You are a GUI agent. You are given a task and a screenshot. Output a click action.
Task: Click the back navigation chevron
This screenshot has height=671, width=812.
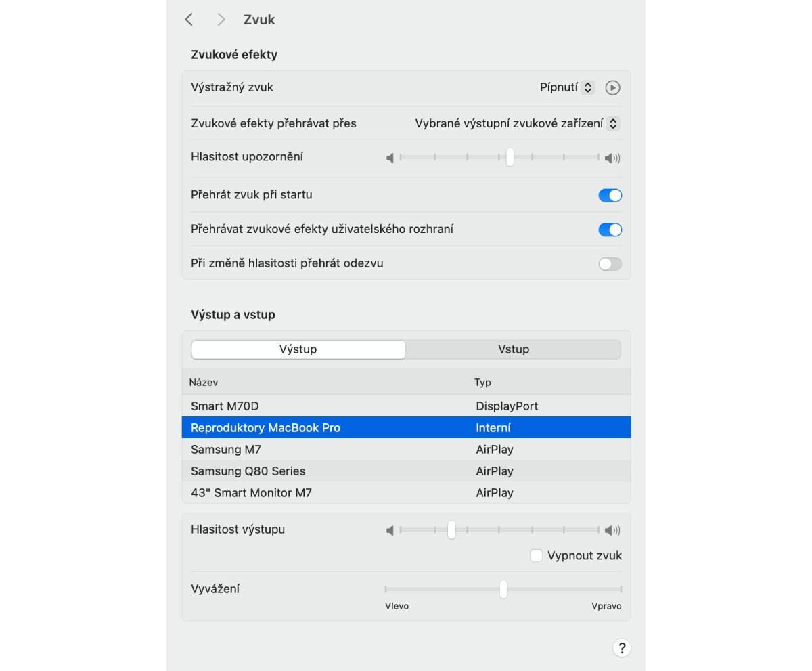[x=189, y=20]
